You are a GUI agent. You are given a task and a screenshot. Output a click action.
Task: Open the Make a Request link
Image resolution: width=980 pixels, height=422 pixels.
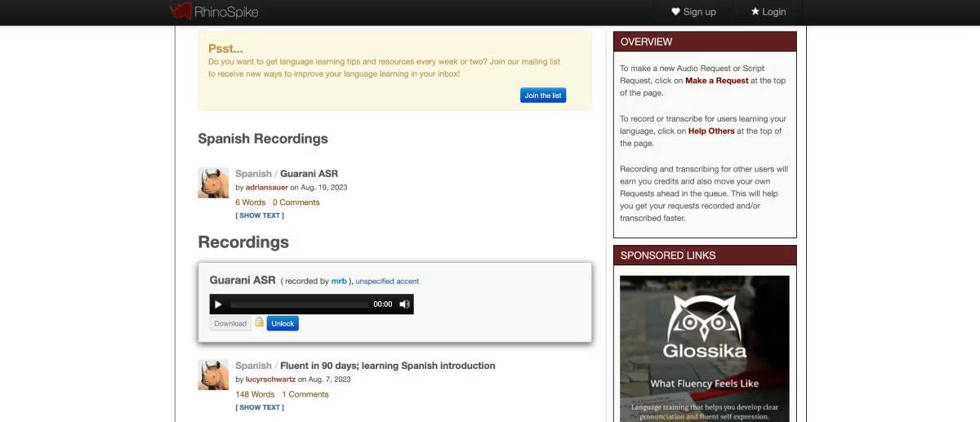click(716, 81)
